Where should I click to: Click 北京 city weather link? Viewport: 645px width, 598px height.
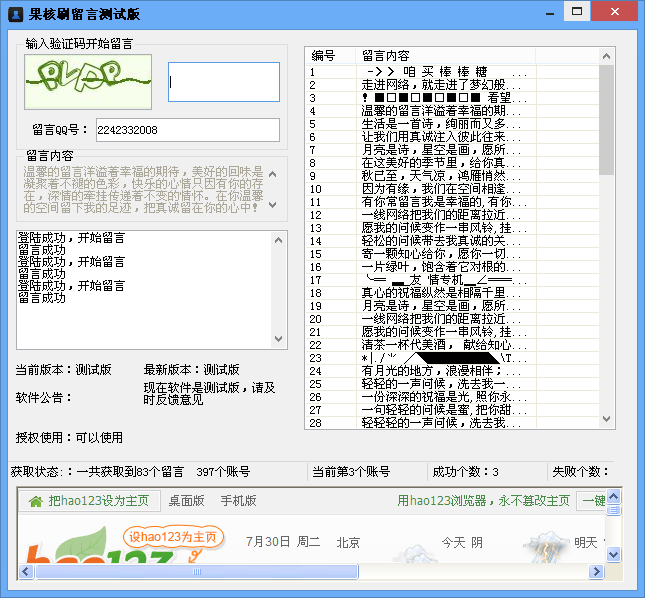[x=348, y=542]
